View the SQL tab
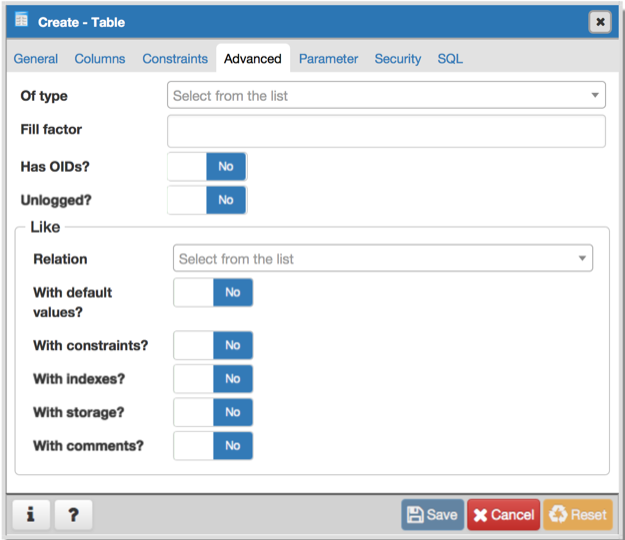This screenshot has height=540, width=625. (x=450, y=59)
